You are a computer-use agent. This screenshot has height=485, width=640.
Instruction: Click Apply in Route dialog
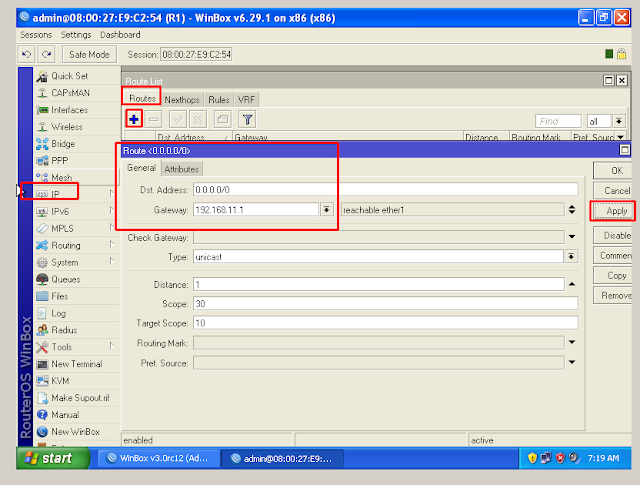click(613, 211)
